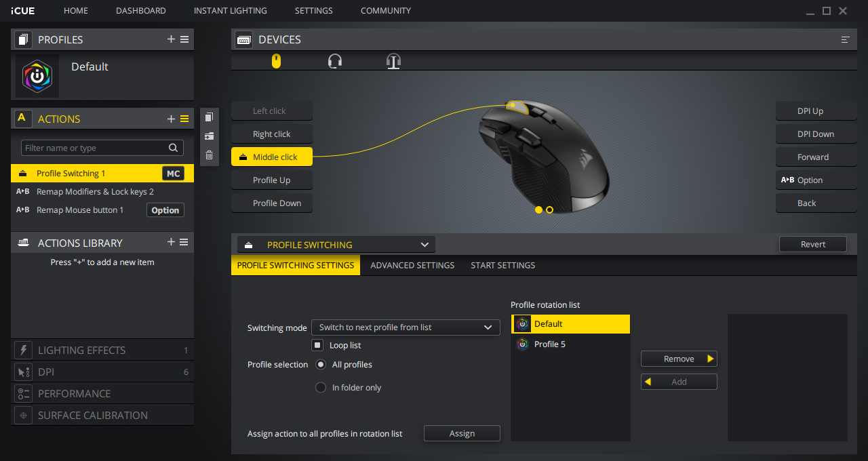Image resolution: width=868 pixels, height=461 pixels.
Task: Click the MC key badge on Profile Switching 1
Action: pos(174,174)
